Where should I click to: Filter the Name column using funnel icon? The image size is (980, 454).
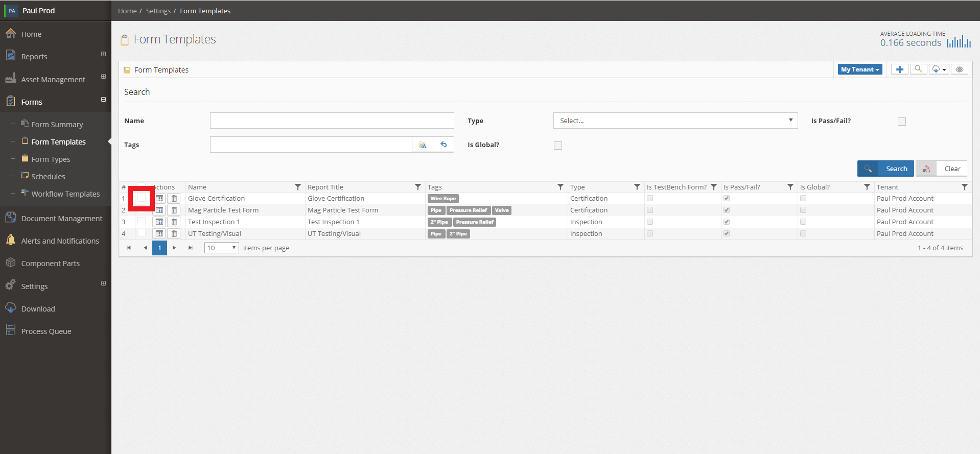point(298,187)
